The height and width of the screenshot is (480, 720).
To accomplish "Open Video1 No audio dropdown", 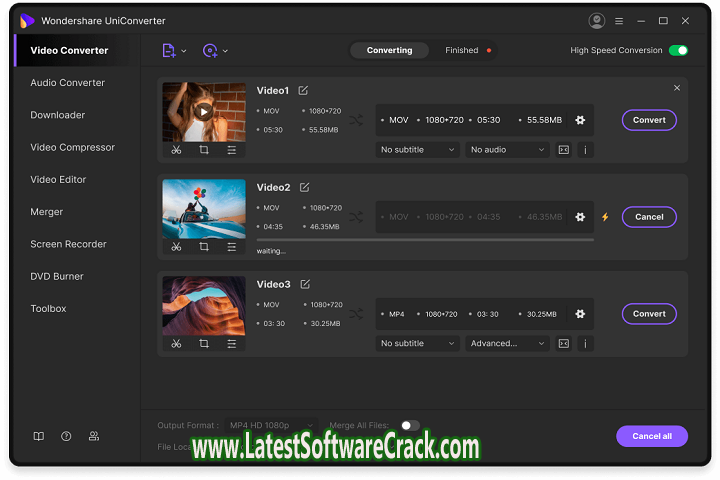I will tap(507, 150).
